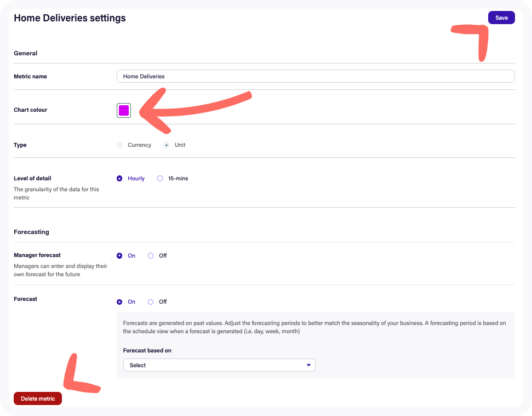This screenshot has width=532, height=416.
Task: Choose Hourly level of detail
Action: click(x=119, y=179)
